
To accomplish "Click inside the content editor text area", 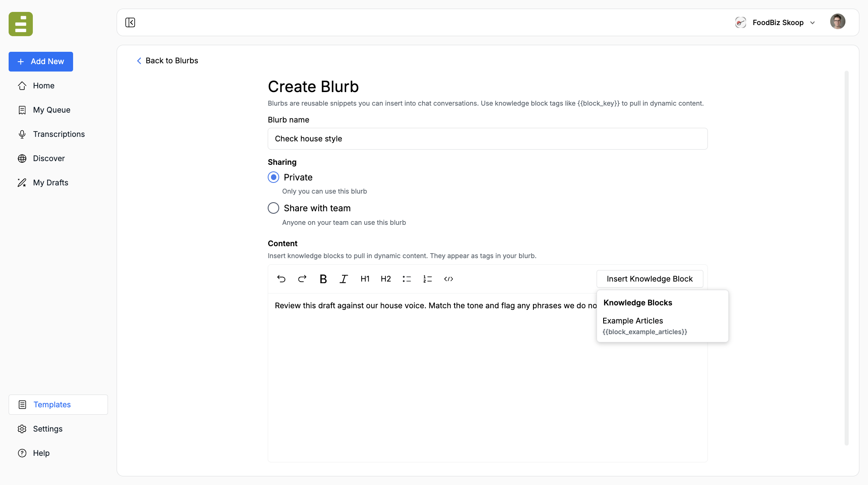I will click(x=487, y=377).
